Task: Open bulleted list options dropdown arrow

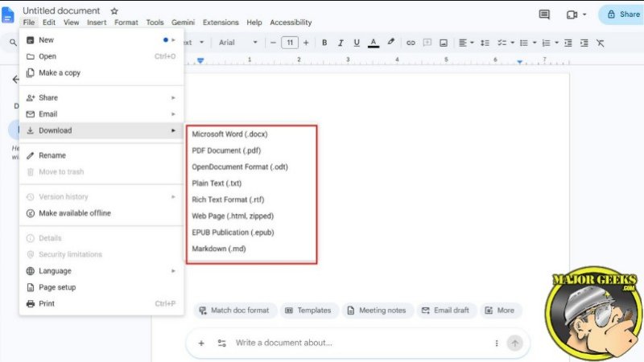Action: pyautogui.click(x=535, y=43)
